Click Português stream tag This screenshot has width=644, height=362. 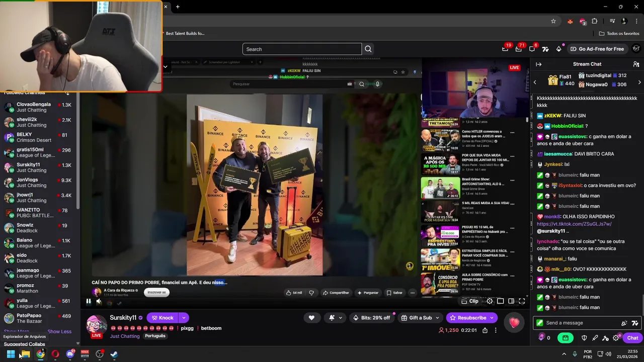tap(155, 336)
